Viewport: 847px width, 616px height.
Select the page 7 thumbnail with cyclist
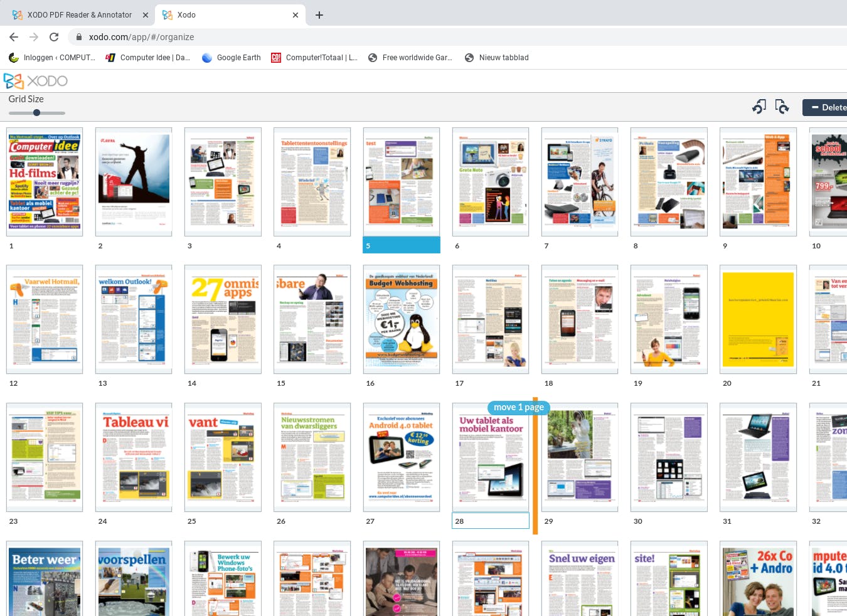coord(580,182)
